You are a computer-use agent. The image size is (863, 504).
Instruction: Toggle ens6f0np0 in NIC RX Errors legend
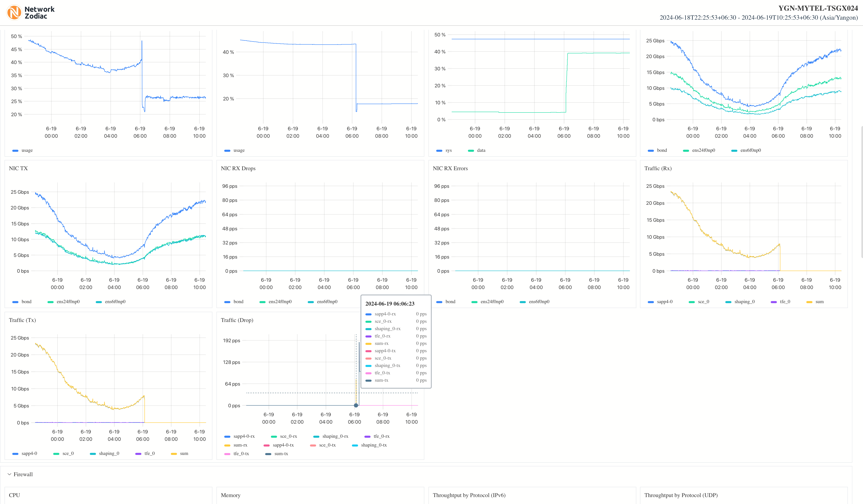click(539, 302)
